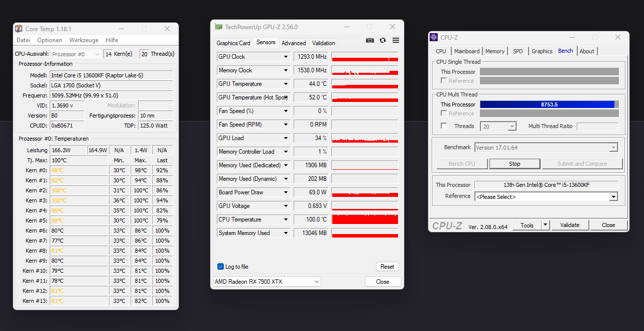Click Reset button in GPU-Z
Image resolution: width=644 pixels, height=331 pixels.
point(387,267)
